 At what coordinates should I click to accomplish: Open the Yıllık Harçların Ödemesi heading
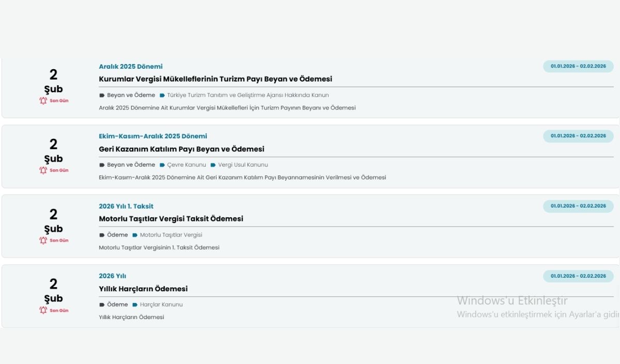click(x=143, y=289)
